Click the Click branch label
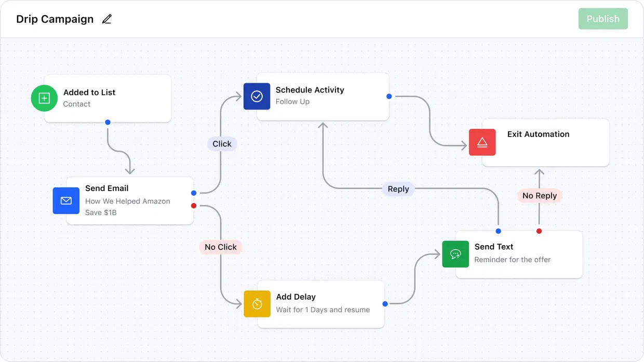The height and width of the screenshot is (362, 644). [222, 144]
